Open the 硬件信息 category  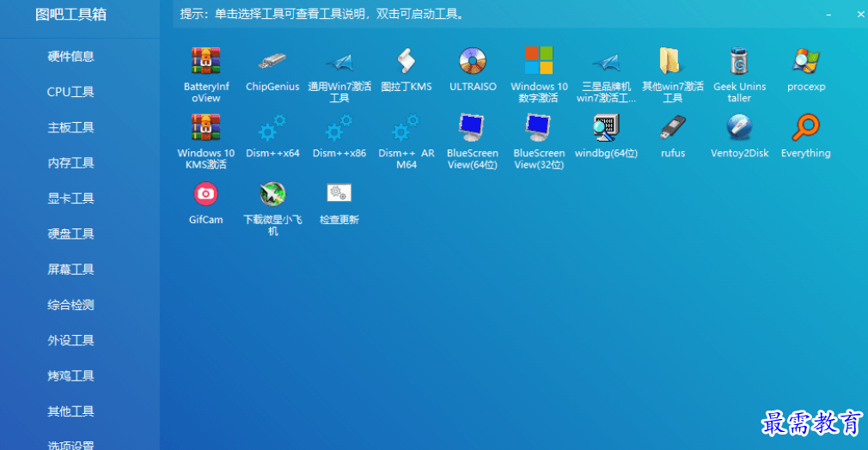pos(70,57)
